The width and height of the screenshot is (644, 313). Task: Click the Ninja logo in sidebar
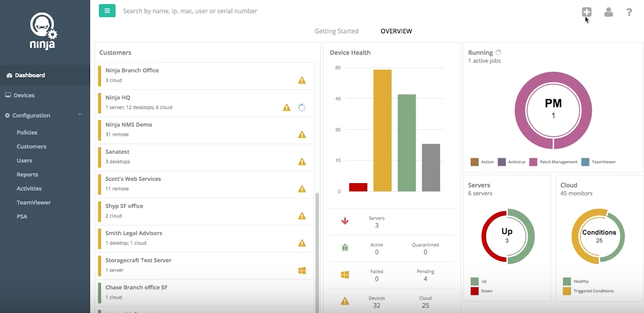43,31
